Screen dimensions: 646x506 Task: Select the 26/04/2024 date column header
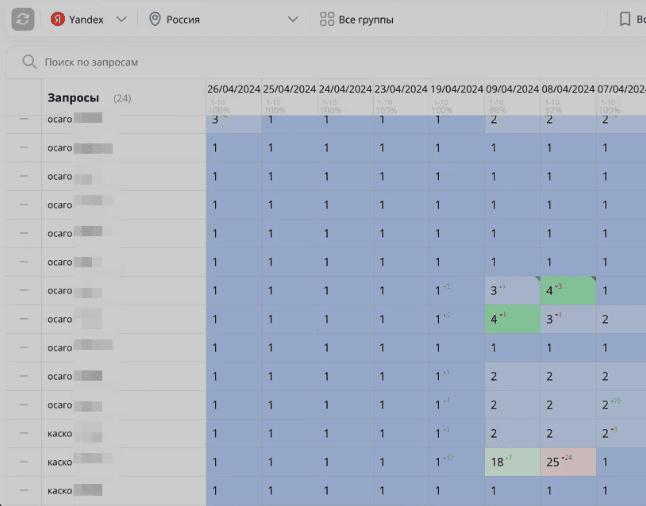pos(233,89)
